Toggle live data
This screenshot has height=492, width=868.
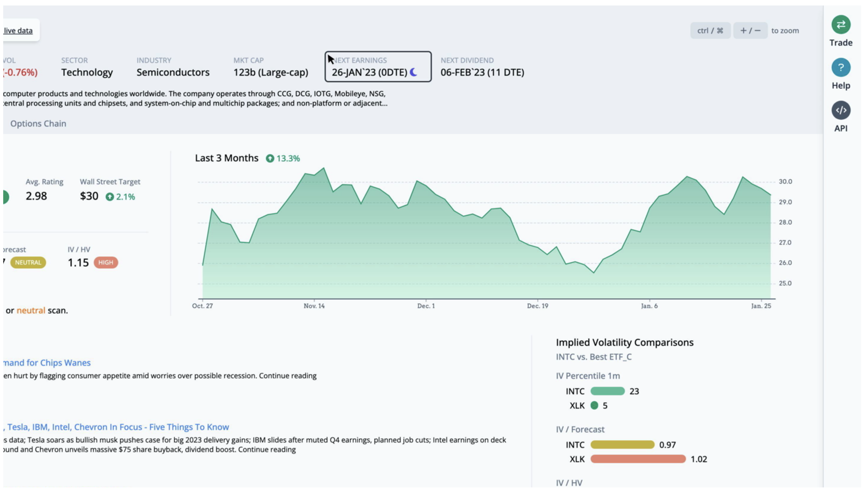click(18, 30)
